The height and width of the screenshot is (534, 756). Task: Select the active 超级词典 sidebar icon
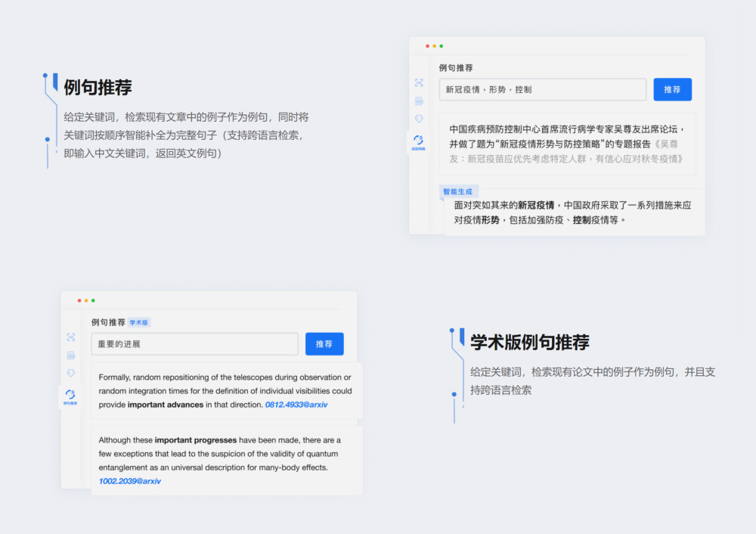(x=419, y=141)
